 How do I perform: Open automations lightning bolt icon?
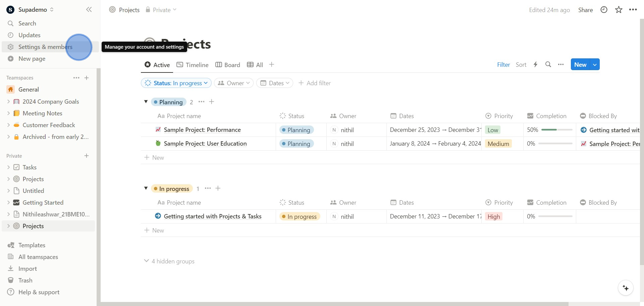pyautogui.click(x=536, y=64)
